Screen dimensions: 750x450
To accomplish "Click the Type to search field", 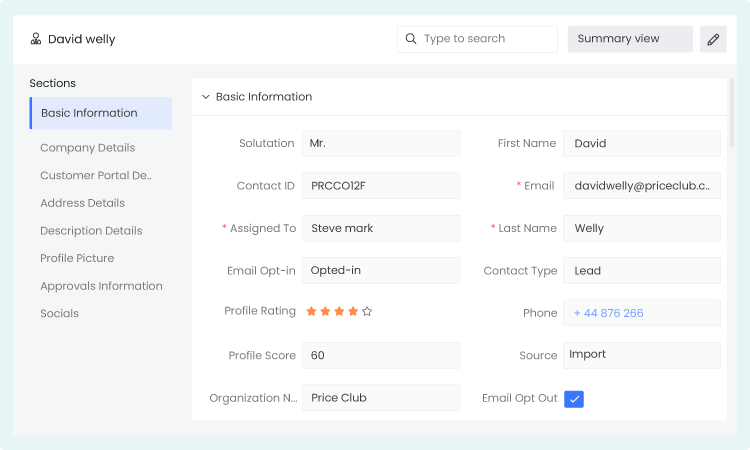I will click(487, 39).
